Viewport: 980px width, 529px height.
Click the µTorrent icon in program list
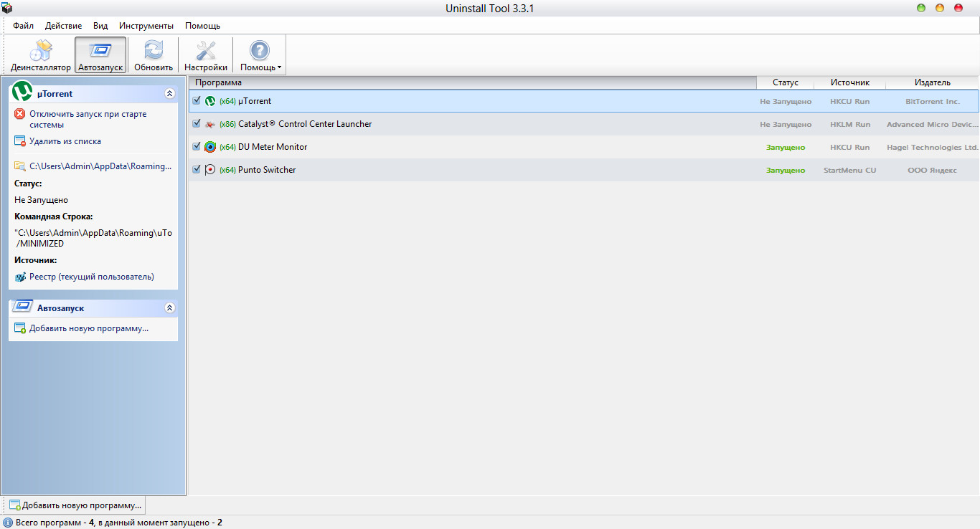[210, 101]
